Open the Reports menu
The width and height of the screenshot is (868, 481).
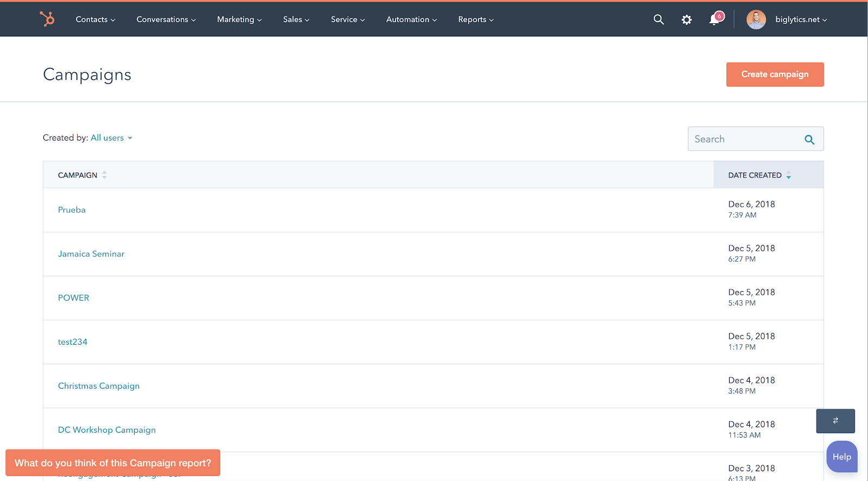[475, 20]
